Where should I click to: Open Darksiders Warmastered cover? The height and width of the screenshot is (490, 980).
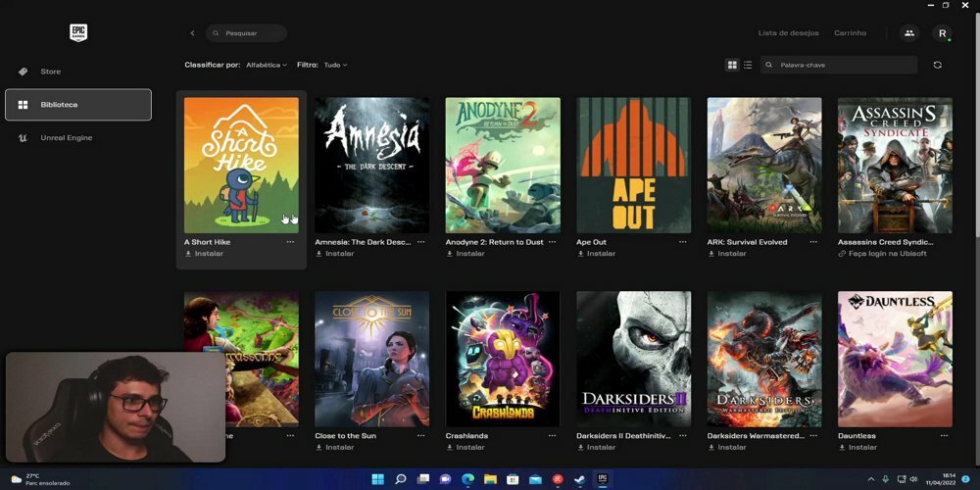[x=764, y=359]
